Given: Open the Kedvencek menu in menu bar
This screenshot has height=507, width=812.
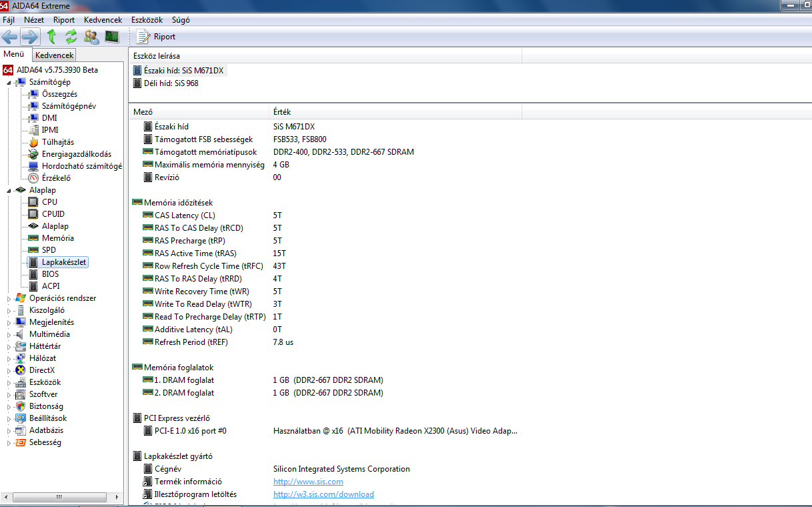Looking at the screenshot, I should 103,20.
